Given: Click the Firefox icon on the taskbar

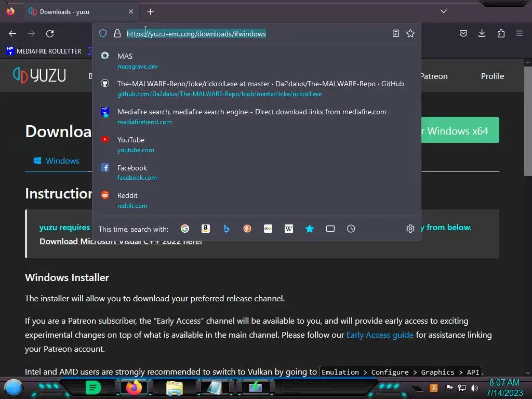Looking at the screenshot, I should (134, 388).
